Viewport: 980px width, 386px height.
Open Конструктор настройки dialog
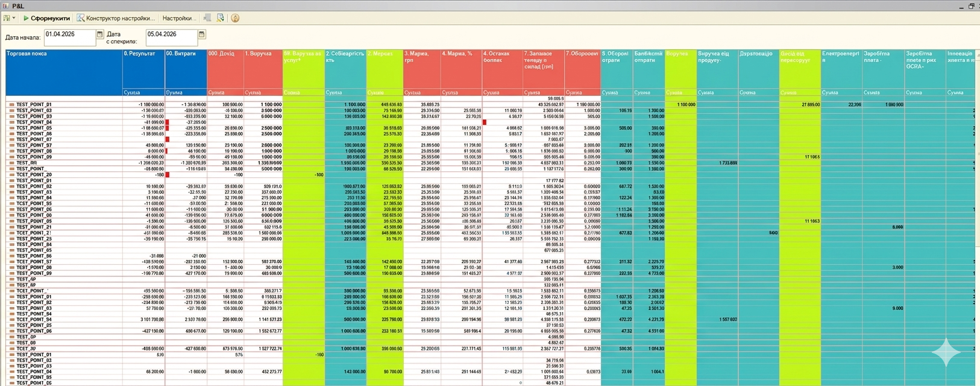pyautogui.click(x=116, y=18)
